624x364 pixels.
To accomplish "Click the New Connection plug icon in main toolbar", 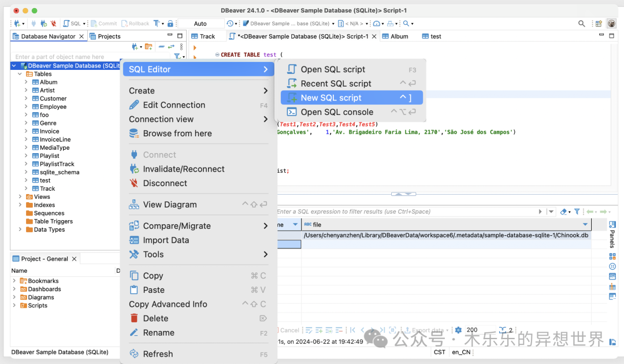I will [x=17, y=24].
